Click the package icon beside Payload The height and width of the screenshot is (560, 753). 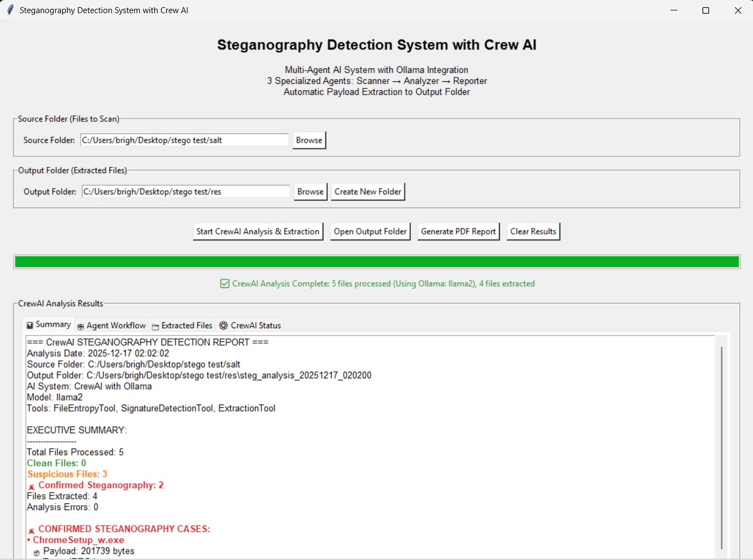click(x=36, y=552)
